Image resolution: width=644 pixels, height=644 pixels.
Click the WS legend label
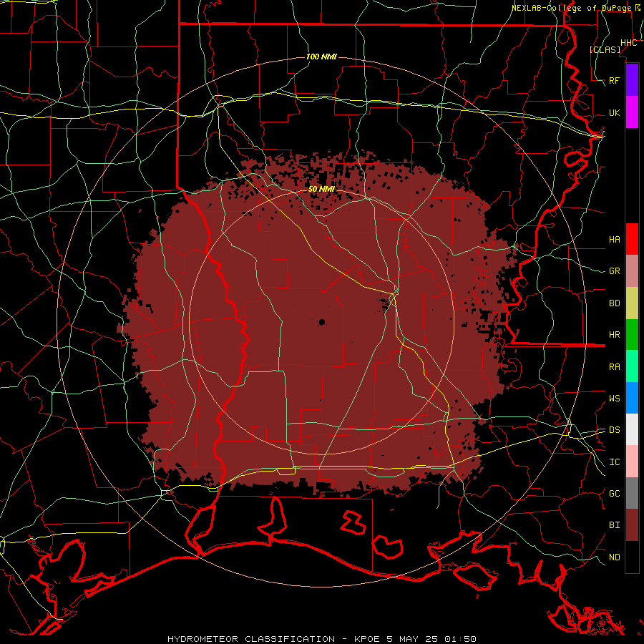[x=615, y=399]
